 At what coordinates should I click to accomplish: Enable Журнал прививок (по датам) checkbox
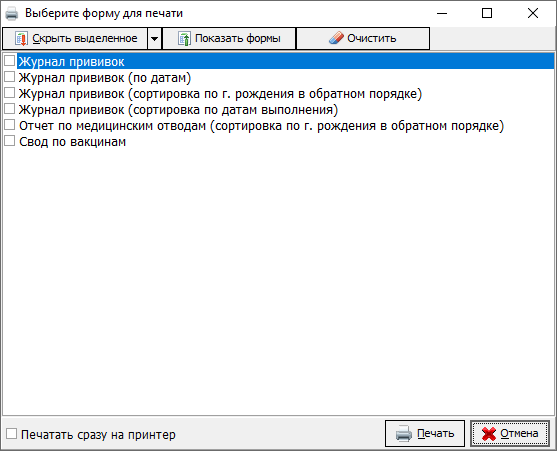click(x=9, y=77)
